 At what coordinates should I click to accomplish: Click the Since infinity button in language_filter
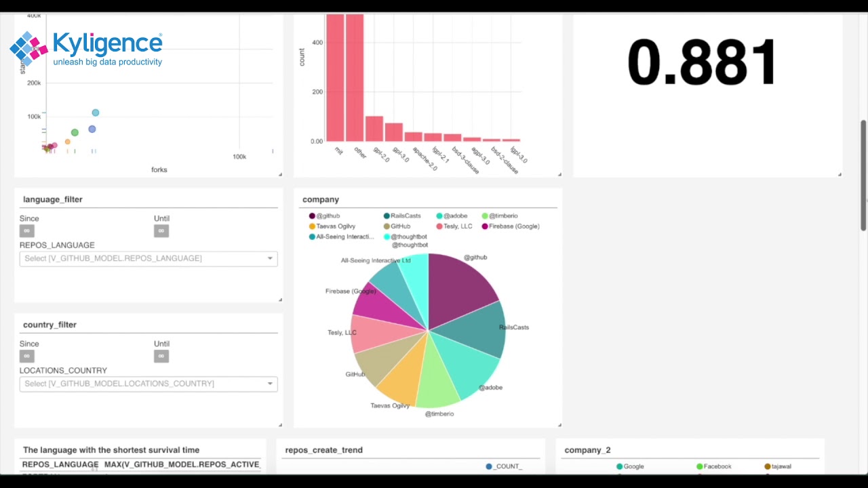coord(26,230)
